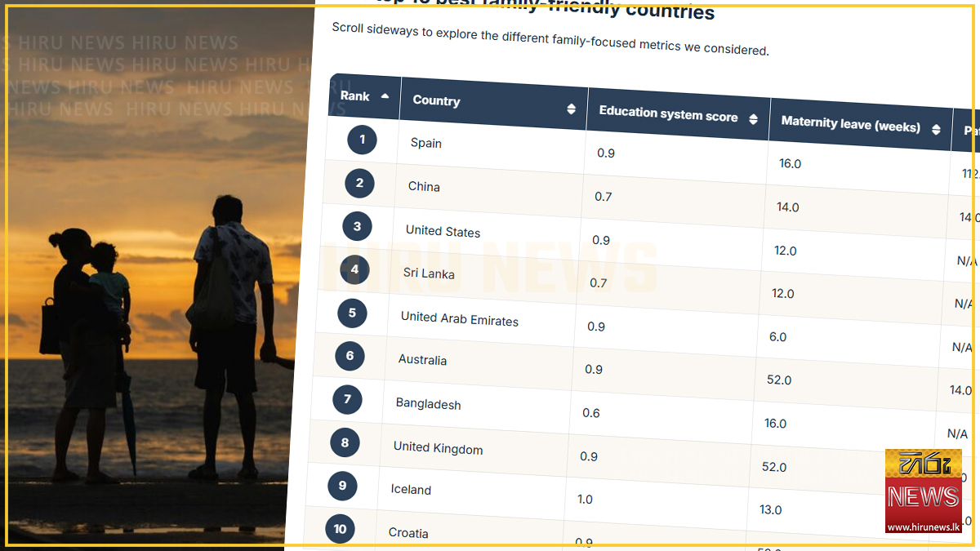Click Bangladesh's education score 0.6
This screenshot has width=980, height=551.
(591, 413)
